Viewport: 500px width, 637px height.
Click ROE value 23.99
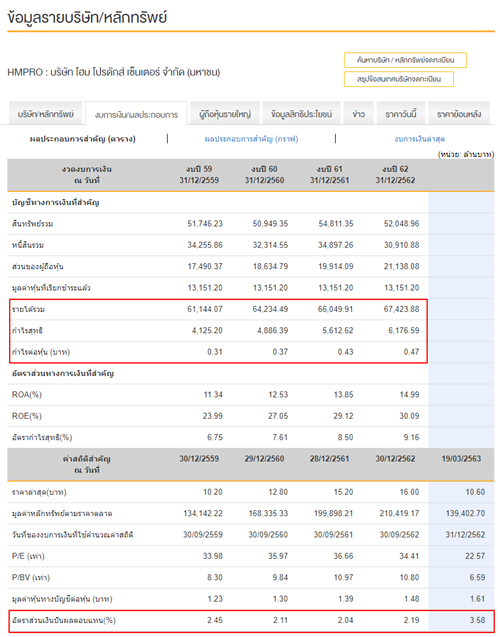click(x=213, y=416)
